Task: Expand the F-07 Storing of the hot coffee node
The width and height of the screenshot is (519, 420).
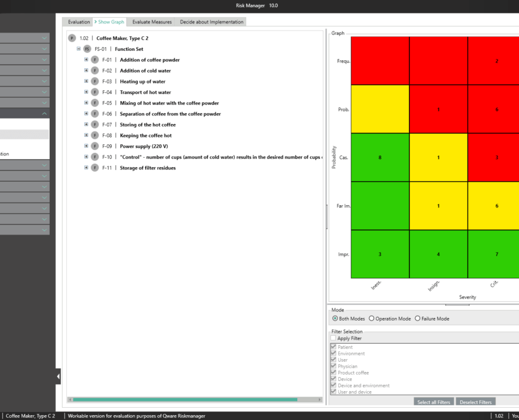Action: (x=86, y=125)
